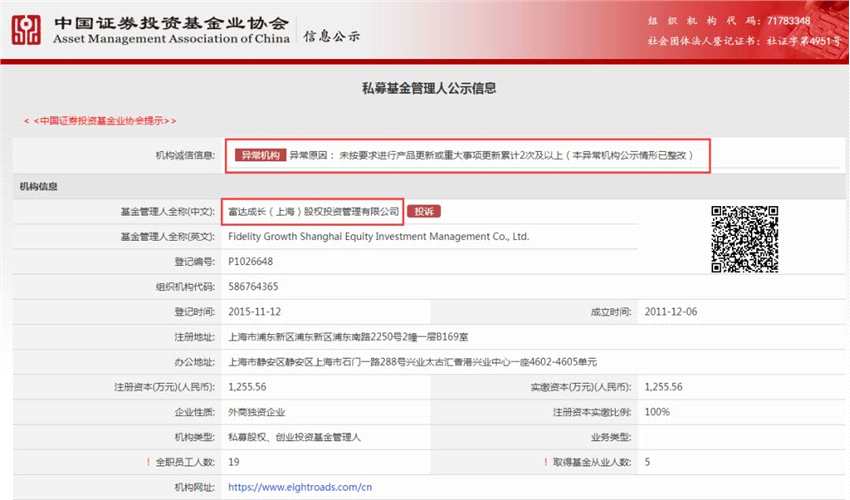Select the Chinese fund manager name 富达成长

[x=313, y=211]
